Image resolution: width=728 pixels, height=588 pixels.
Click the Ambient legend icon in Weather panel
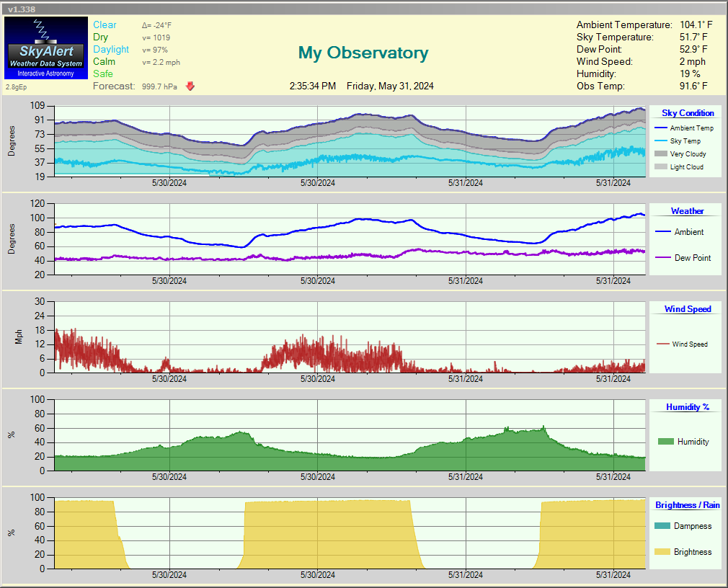(x=663, y=231)
